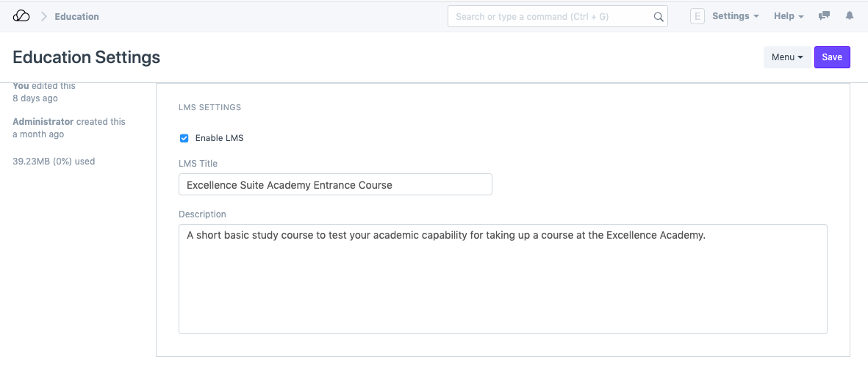Click the magnifier icon in search bar
868x376 pixels.
click(x=659, y=17)
